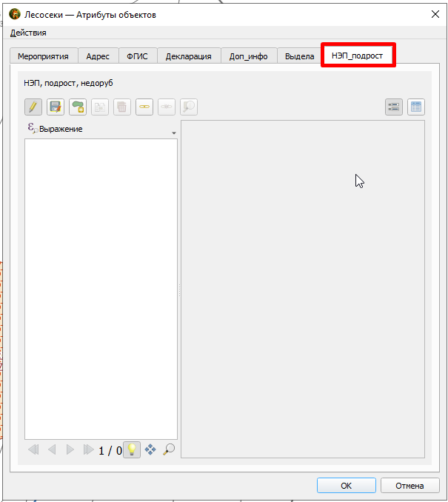Switch to table view icon
This screenshot has width=448, height=502.
(416, 107)
